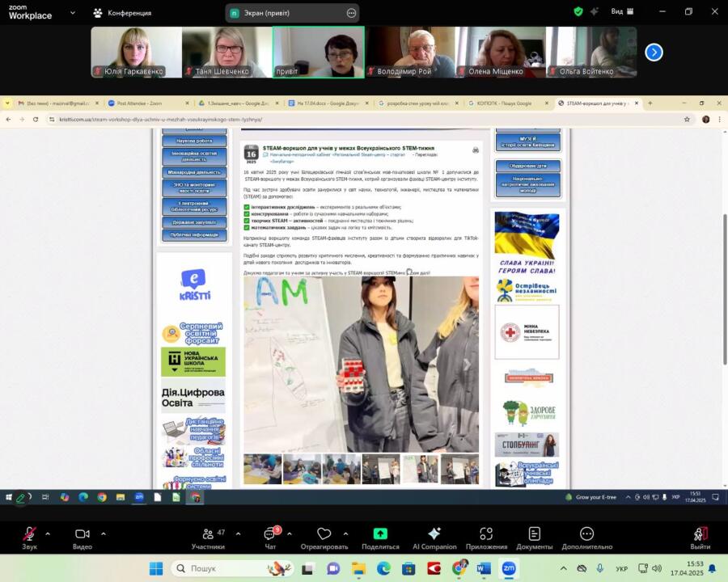This screenshot has height=582, width=728.
Task: Expand audio options arrow next to Звук
Action: point(48,534)
